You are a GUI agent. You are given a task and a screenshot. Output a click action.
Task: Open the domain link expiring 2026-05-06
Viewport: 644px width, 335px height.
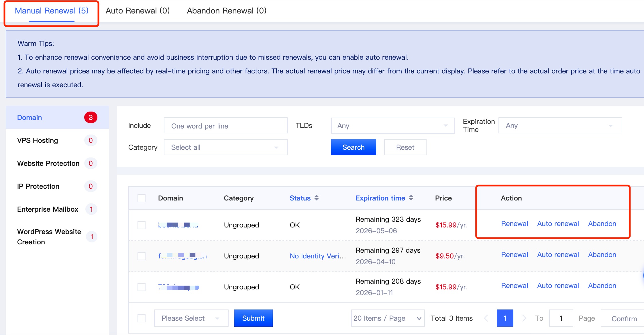tap(178, 225)
